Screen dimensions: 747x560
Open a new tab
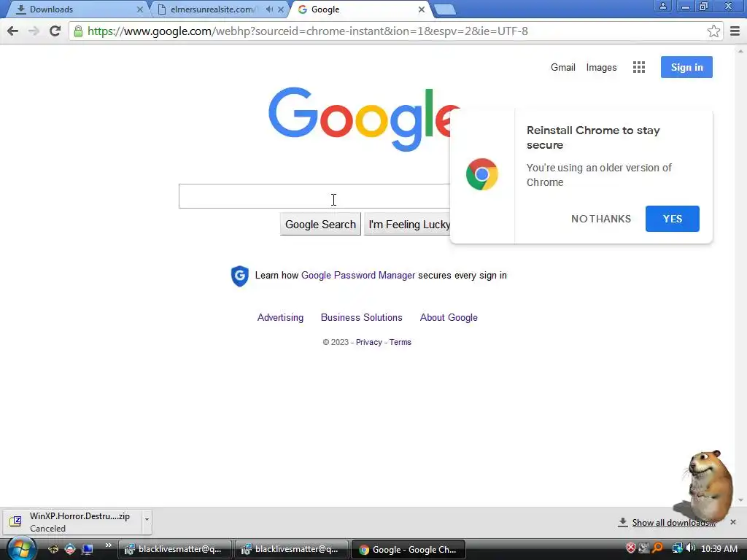click(x=445, y=9)
